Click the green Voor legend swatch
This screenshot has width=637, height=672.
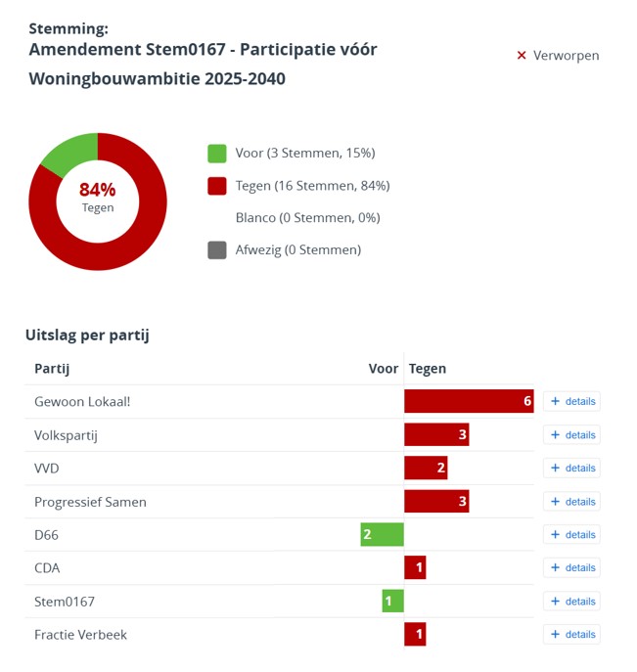(217, 154)
